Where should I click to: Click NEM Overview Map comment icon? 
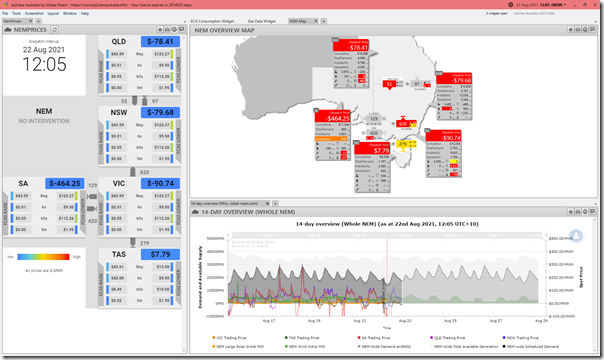[x=592, y=29]
